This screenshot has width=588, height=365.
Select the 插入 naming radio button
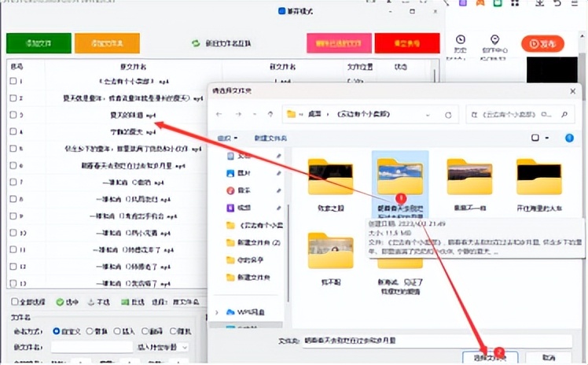pos(117,331)
